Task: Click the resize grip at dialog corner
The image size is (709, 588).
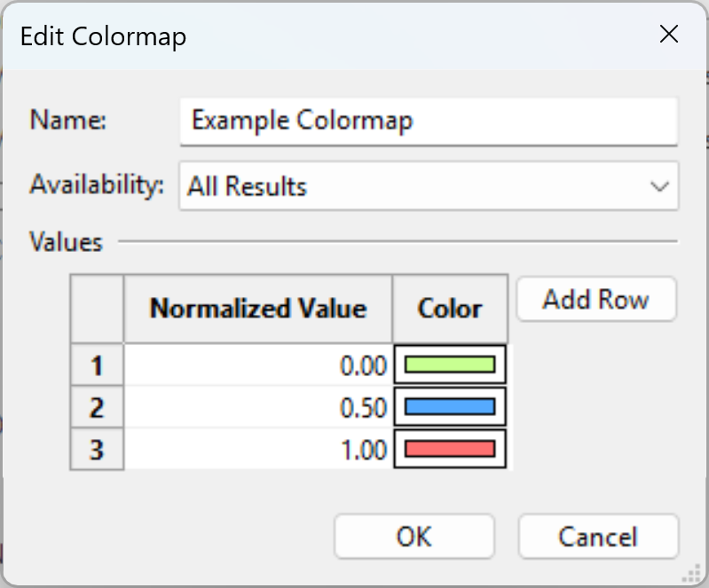Action: 692,574
